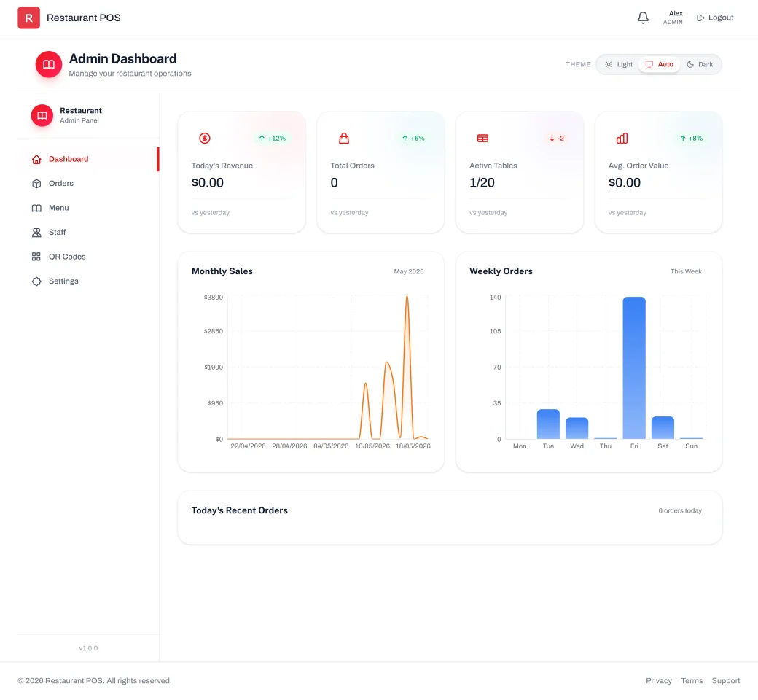The image size is (758, 700).
Task: Click the Restaurant POS brand title
Action: pos(84,18)
